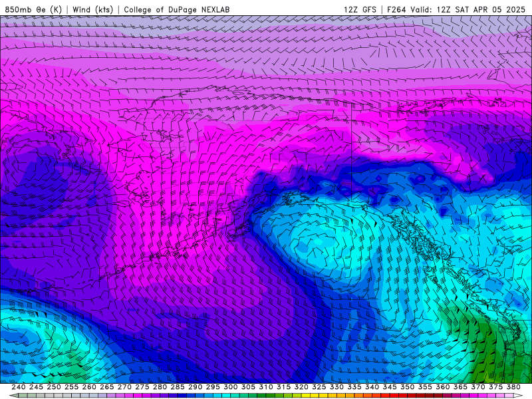Select the 360 colorbar label
The height and width of the screenshot is (399, 532).
tap(442, 387)
